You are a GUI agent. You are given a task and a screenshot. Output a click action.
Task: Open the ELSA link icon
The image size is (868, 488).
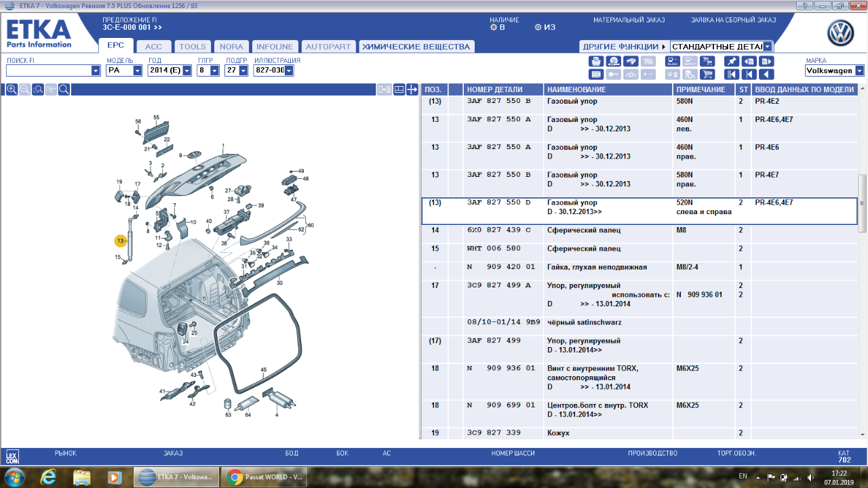(673, 61)
